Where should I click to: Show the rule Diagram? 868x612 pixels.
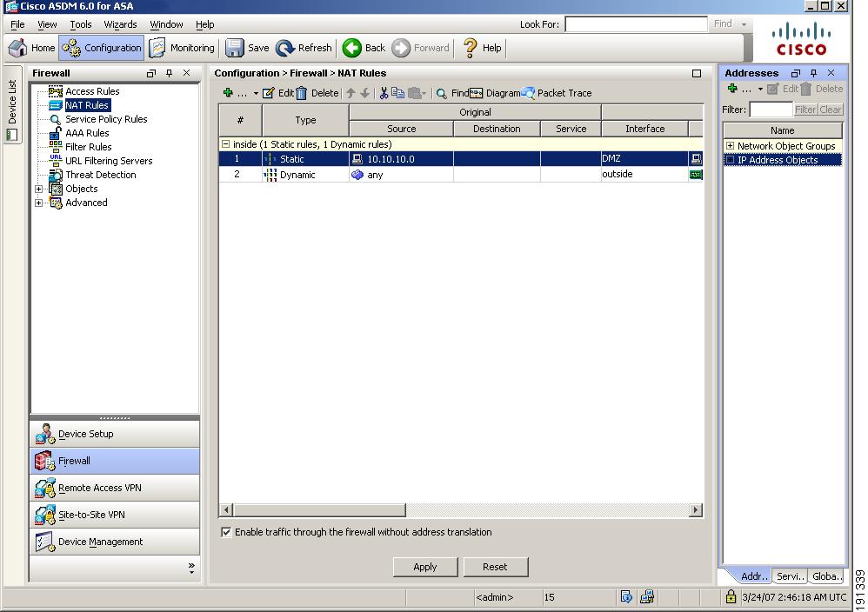click(495, 93)
